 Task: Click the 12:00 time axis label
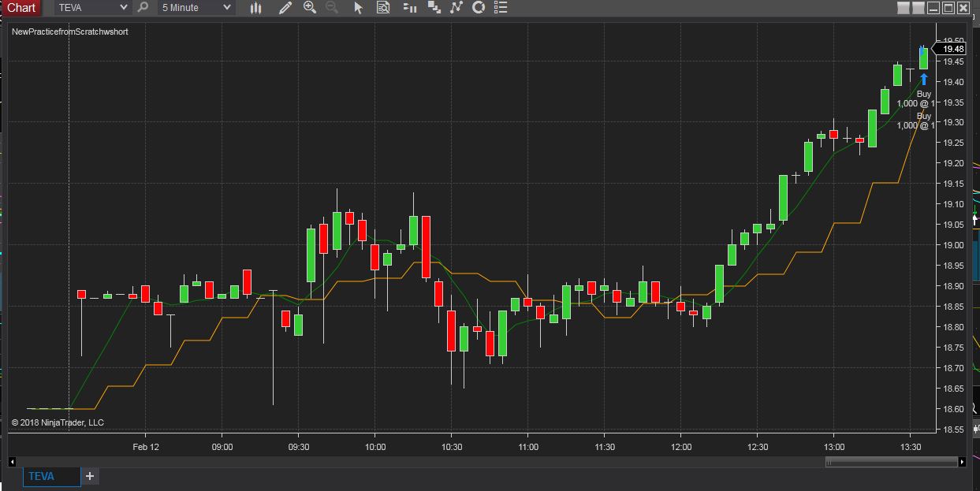coord(681,447)
